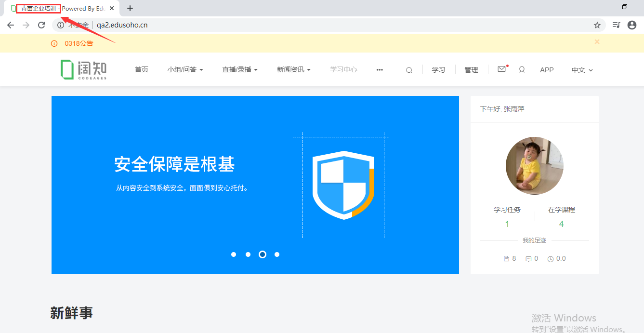
Task: Expand the 新闻资讯 dropdown menu
Action: (294, 69)
